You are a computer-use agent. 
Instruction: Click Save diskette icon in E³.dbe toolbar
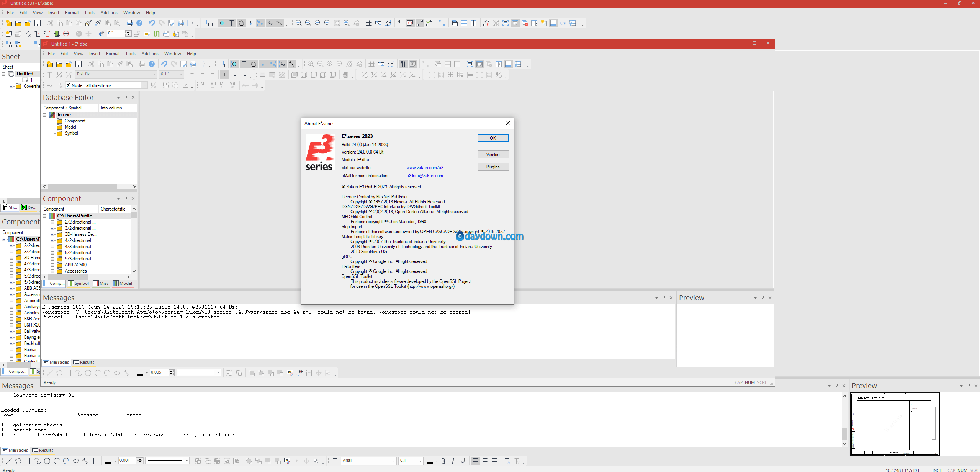click(79, 64)
